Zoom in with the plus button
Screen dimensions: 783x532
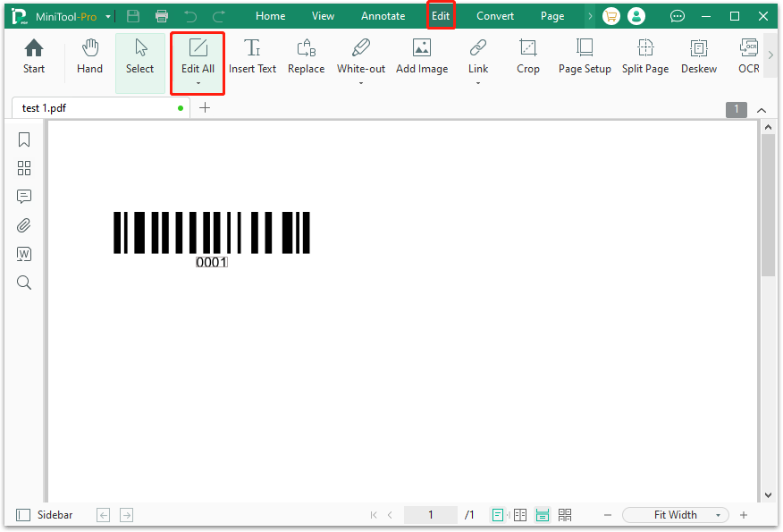(744, 515)
